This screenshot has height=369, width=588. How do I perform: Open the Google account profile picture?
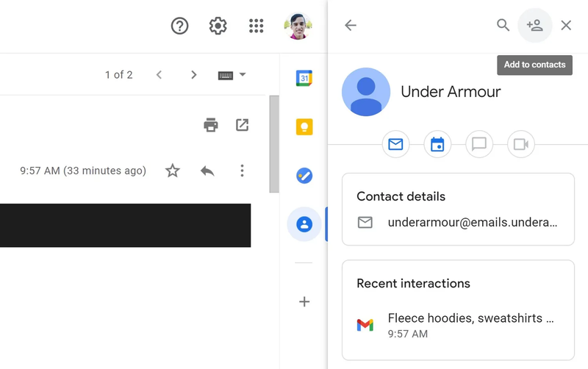pyautogui.click(x=298, y=26)
